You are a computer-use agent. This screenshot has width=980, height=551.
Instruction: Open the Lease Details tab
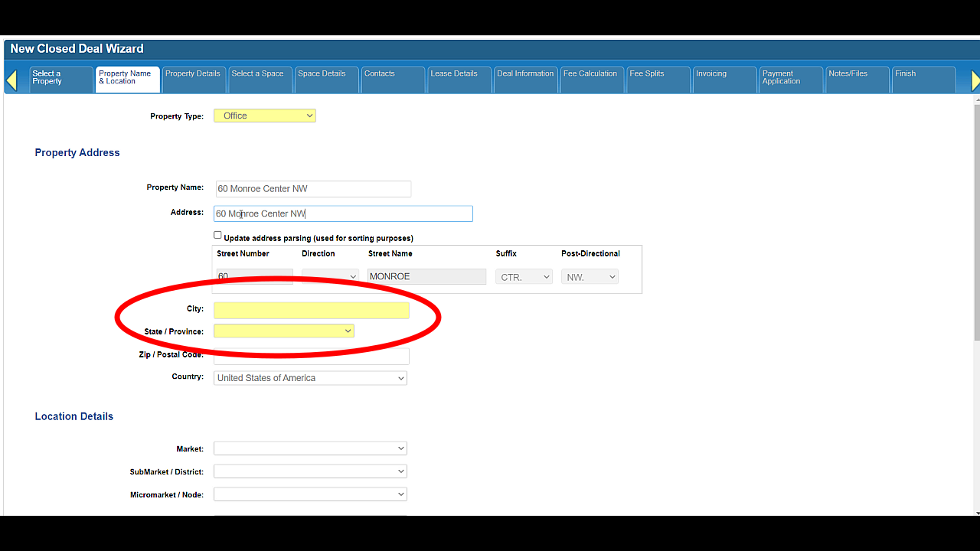(459, 80)
